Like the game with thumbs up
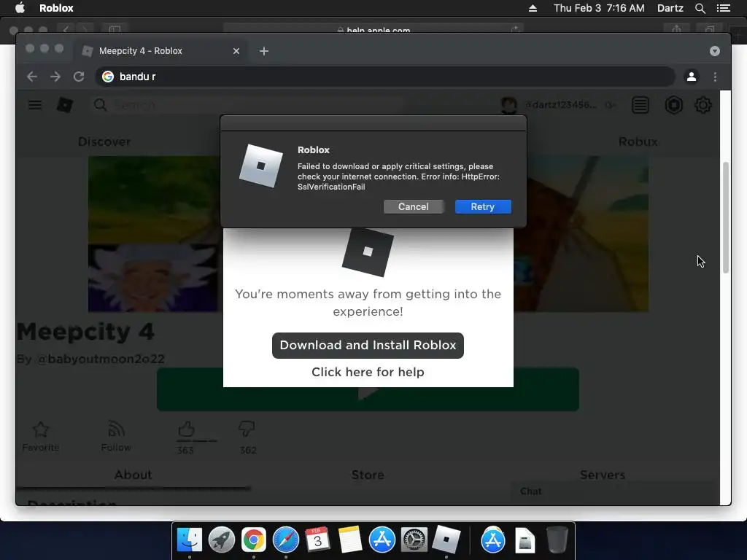The image size is (747, 560). [186, 429]
